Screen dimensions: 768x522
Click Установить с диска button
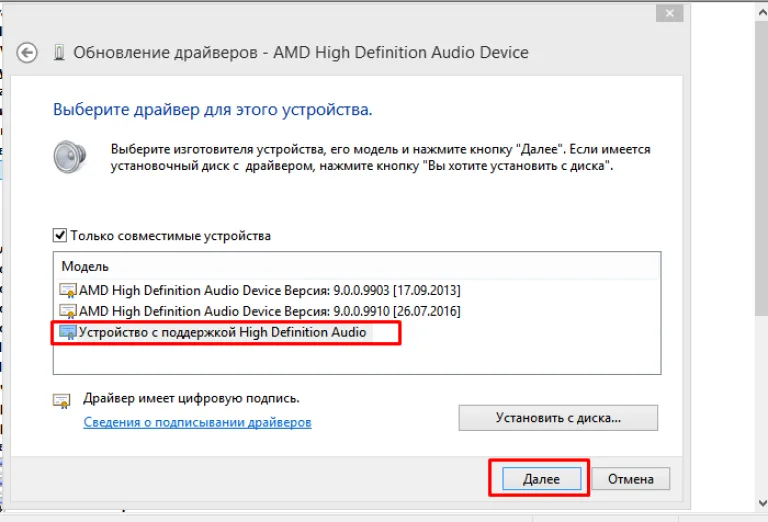[558, 418]
